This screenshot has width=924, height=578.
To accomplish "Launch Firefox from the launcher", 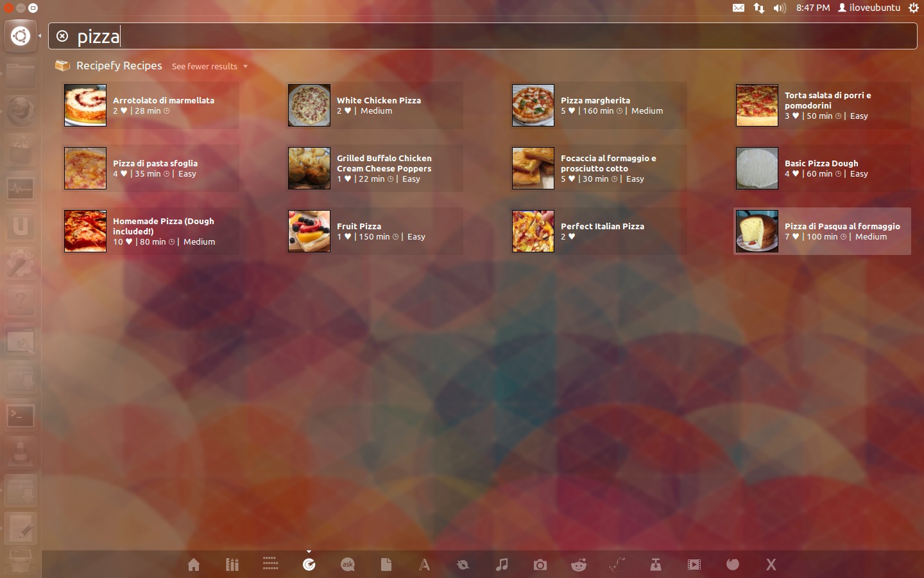I will coord(21,112).
